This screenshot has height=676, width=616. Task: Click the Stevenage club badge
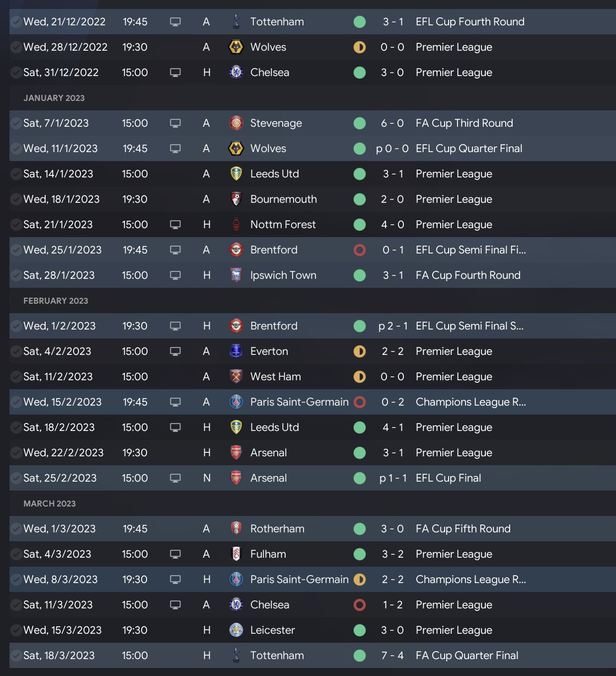coord(236,123)
